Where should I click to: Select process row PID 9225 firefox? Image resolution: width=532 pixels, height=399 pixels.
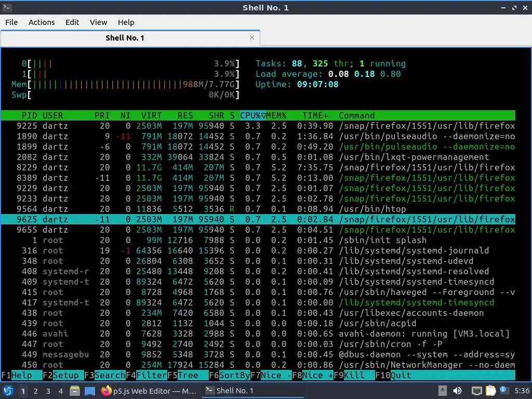pyautogui.click(x=258, y=126)
